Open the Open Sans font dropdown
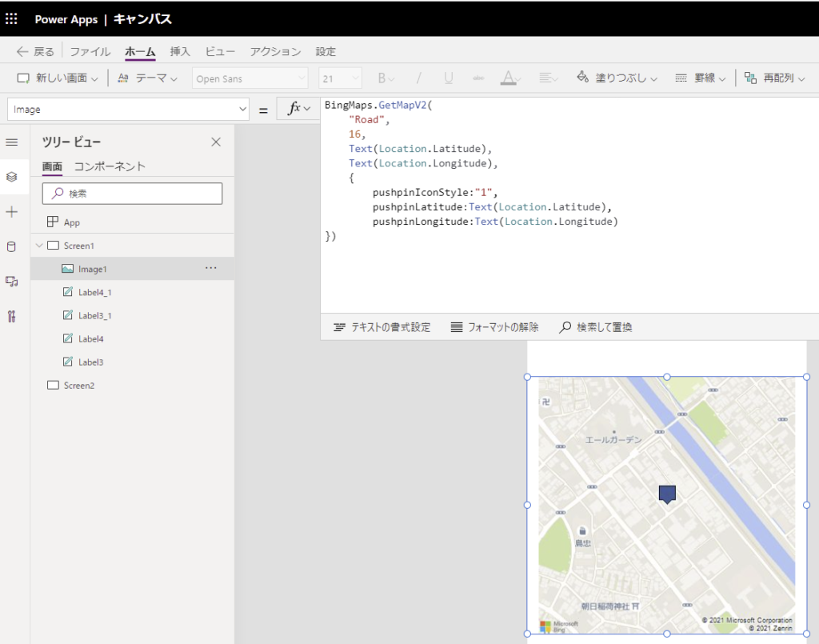The height and width of the screenshot is (644, 819). click(250, 78)
